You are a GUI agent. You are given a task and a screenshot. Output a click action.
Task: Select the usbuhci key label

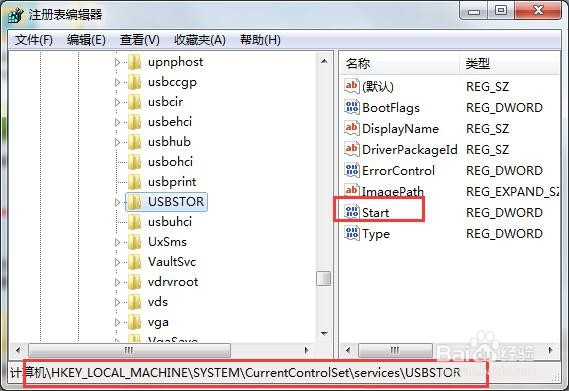170,222
